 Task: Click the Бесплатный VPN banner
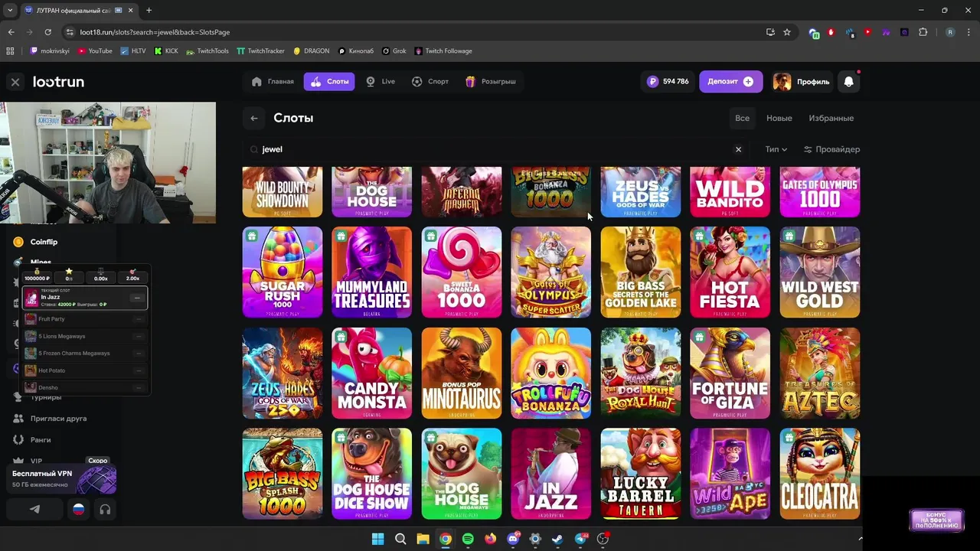(x=63, y=478)
